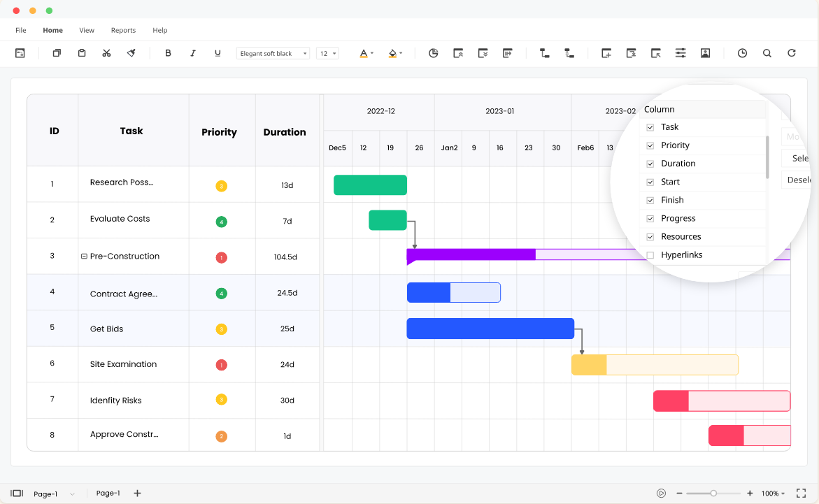Toggle bold formatting

(168, 52)
